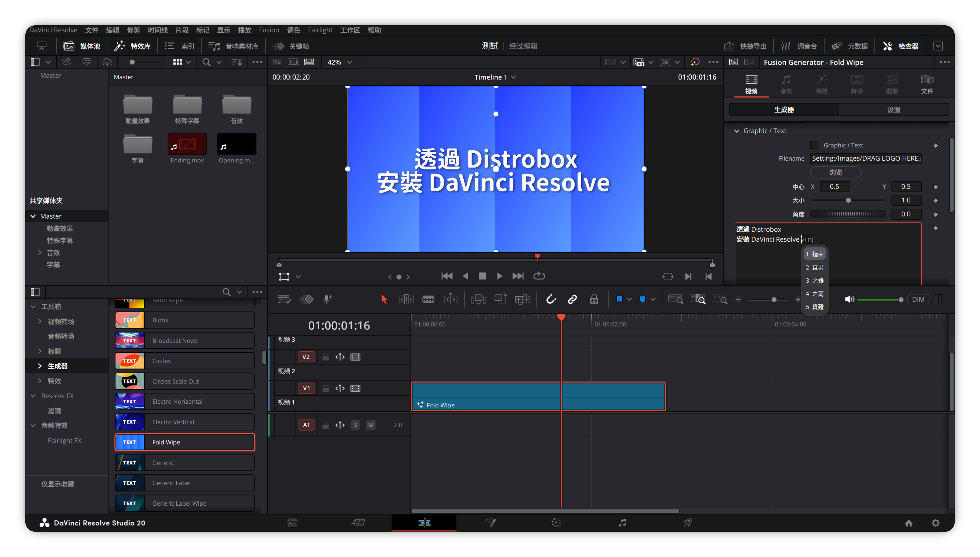The image size is (980, 557).
Task: Select the Trim Edit mode tool
Action: [x=406, y=299]
